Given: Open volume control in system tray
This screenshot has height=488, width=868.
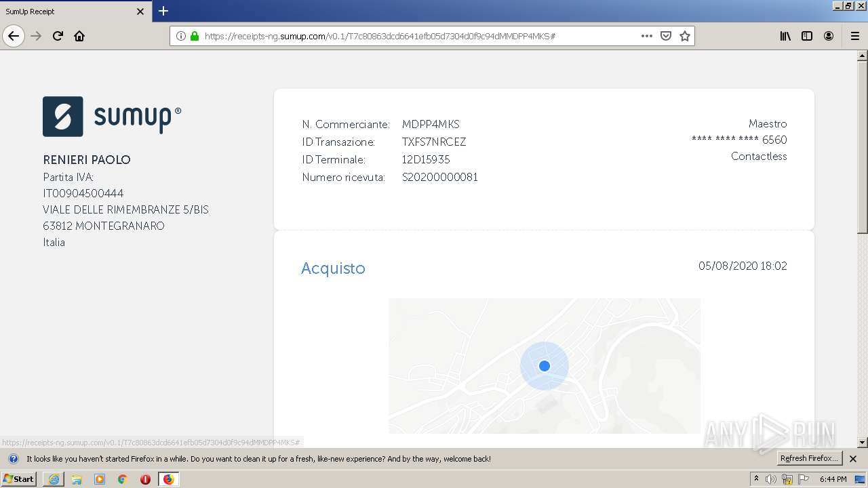Looking at the screenshot, I should tap(771, 479).
